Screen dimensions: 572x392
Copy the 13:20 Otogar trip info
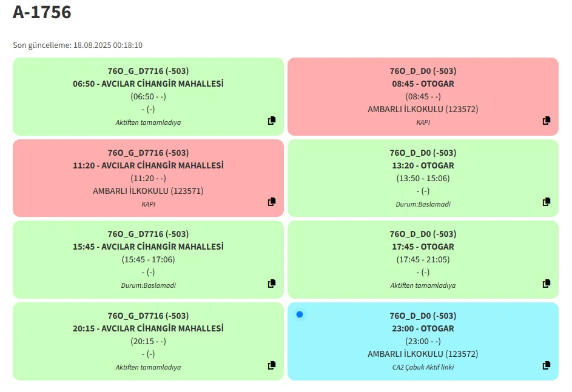click(547, 202)
